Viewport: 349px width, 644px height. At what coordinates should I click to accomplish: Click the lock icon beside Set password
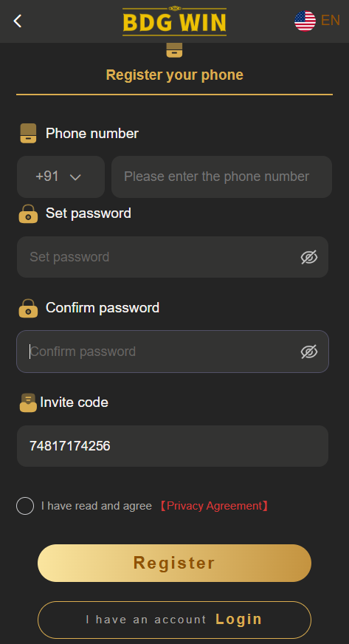(x=28, y=213)
